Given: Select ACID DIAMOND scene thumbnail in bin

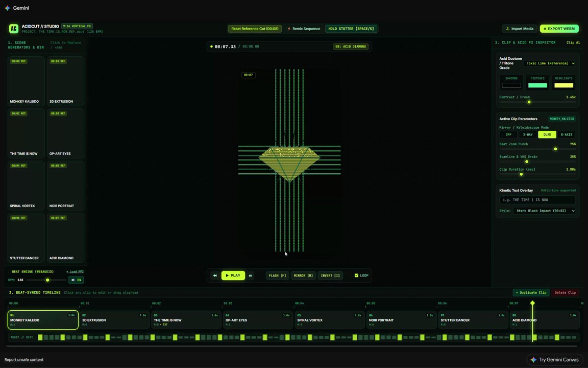Looking at the screenshot, I should (66, 238).
